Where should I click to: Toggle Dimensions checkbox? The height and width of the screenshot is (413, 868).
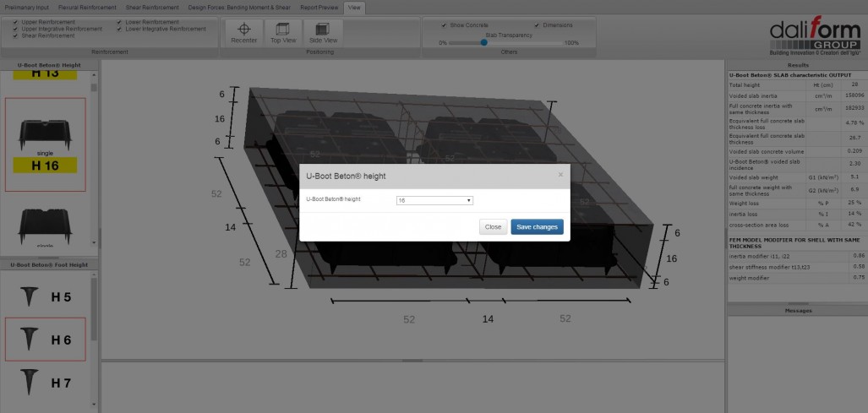pos(537,25)
